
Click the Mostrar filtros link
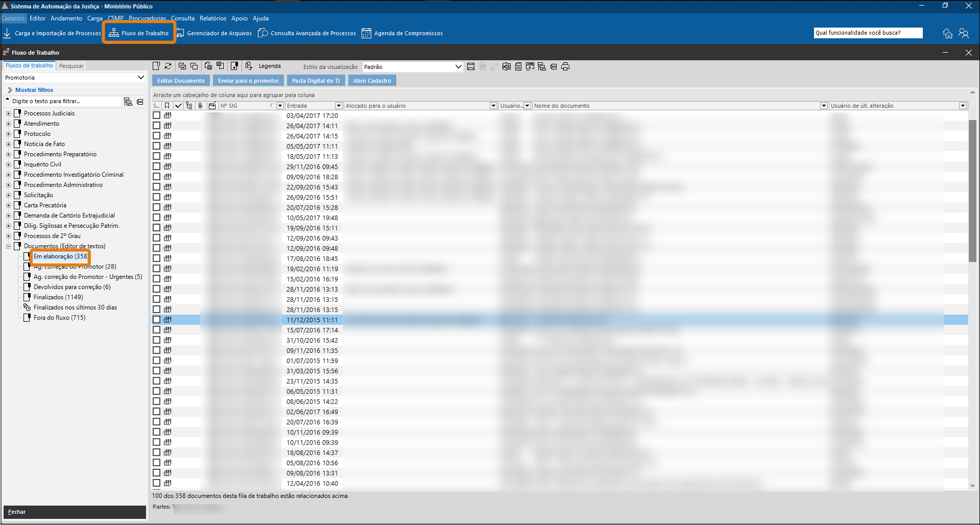pyautogui.click(x=34, y=90)
